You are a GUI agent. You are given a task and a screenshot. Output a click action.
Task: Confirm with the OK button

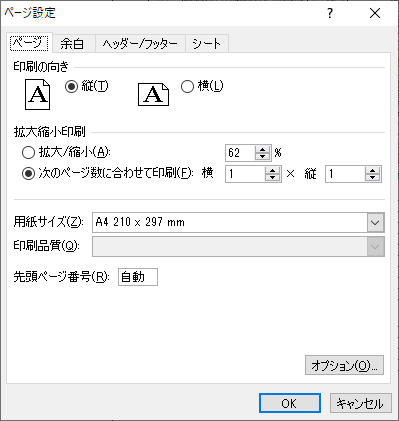coord(290,403)
